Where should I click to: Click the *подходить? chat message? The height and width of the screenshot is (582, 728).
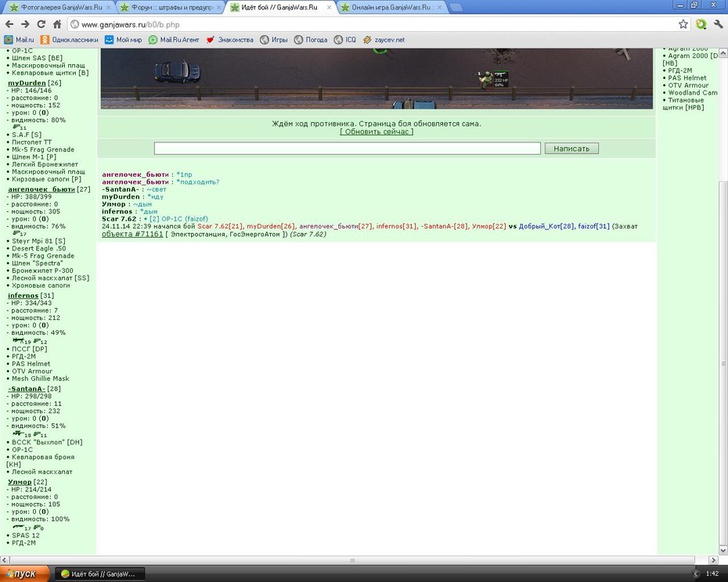tap(198, 182)
